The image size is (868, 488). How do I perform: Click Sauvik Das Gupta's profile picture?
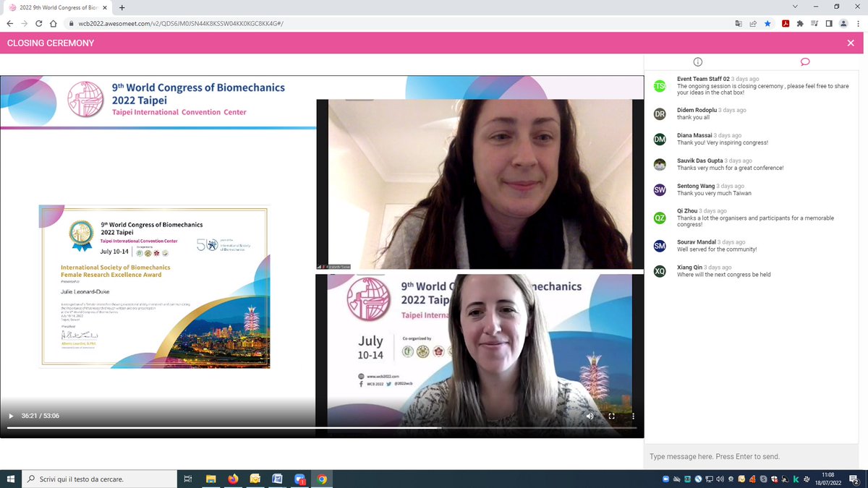(x=660, y=165)
